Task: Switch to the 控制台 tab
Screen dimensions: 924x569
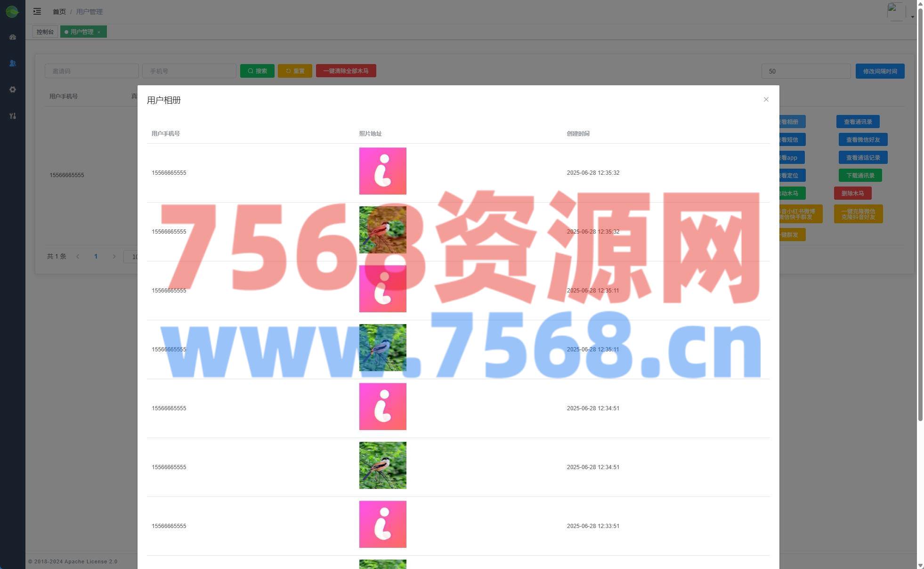Action: point(45,32)
